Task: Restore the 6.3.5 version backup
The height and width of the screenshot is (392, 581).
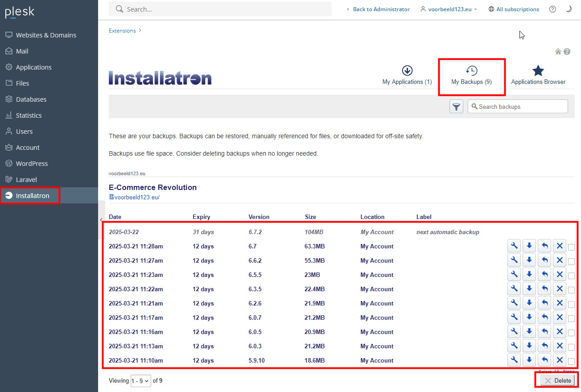Action: [x=544, y=289]
